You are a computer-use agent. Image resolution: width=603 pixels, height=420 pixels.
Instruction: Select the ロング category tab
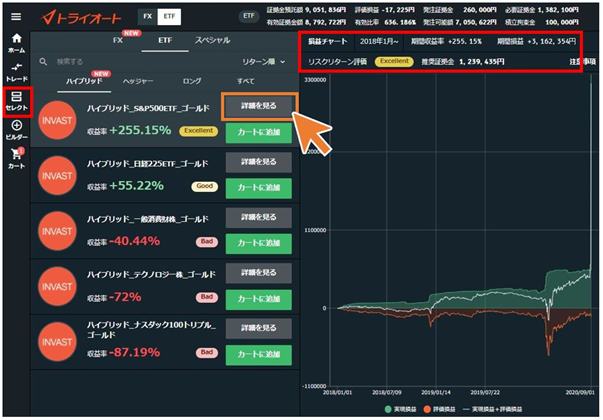click(192, 81)
